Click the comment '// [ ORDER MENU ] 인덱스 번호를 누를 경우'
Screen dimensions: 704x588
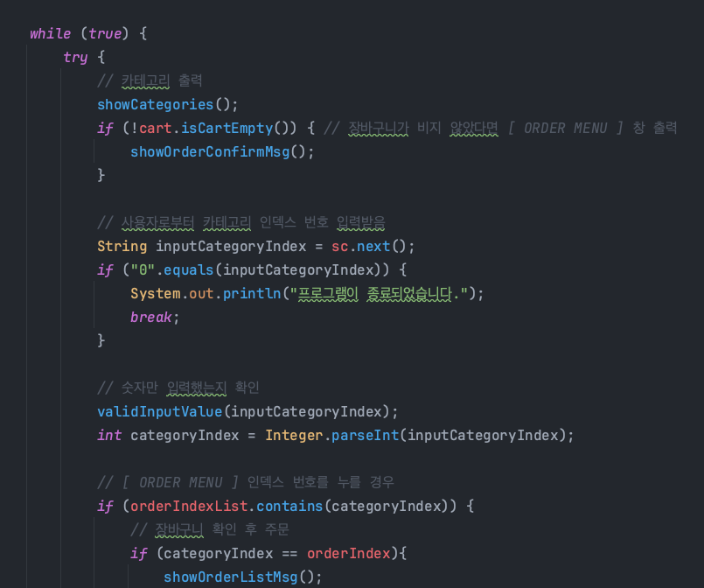[246, 483]
